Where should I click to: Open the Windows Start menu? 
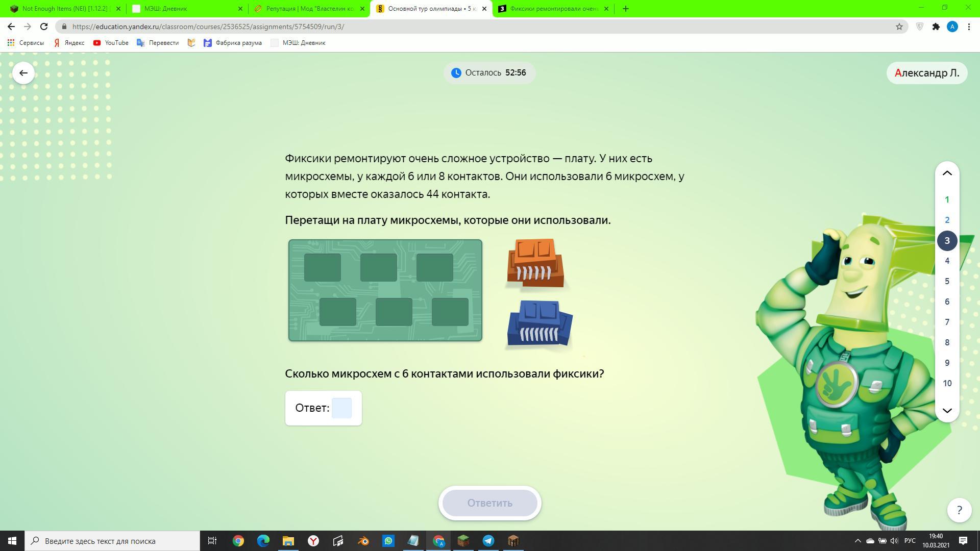[x=12, y=541]
